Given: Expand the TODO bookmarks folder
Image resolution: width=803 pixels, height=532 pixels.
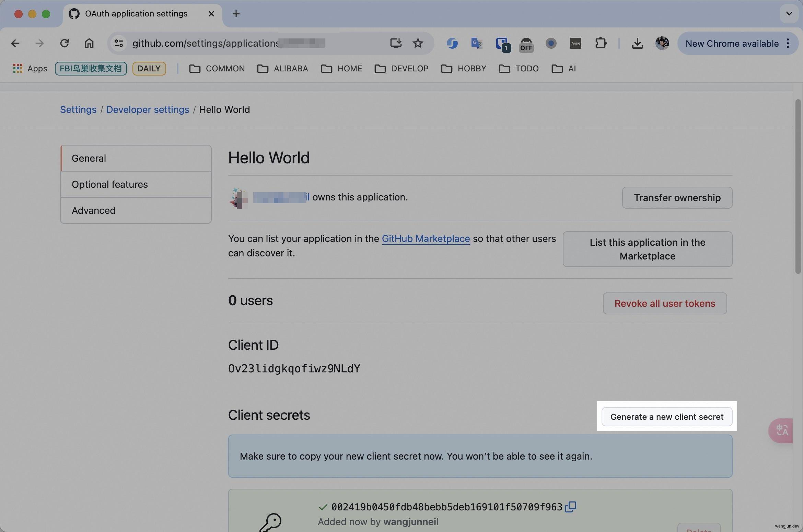Looking at the screenshot, I should point(519,69).
